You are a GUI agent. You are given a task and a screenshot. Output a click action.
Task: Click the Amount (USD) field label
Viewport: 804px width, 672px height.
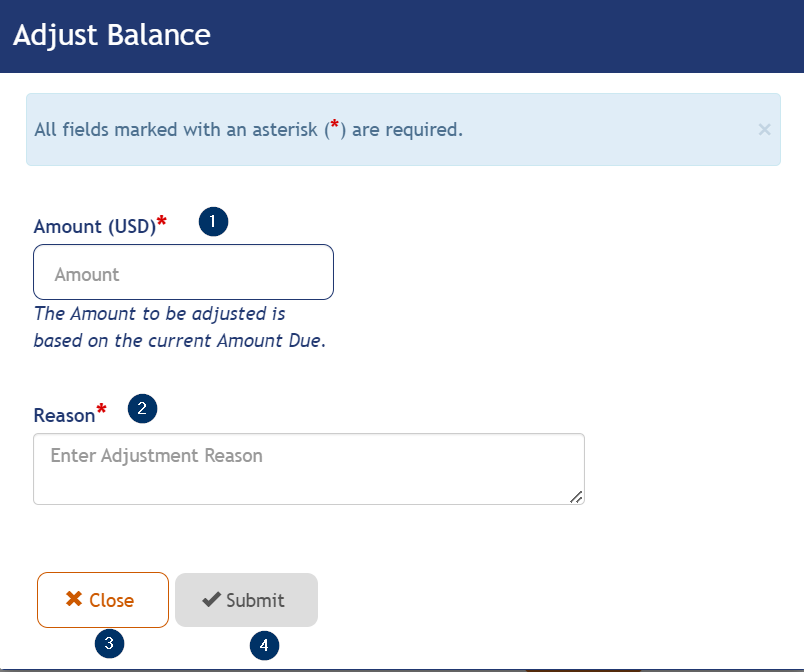[x=95, y=227]
